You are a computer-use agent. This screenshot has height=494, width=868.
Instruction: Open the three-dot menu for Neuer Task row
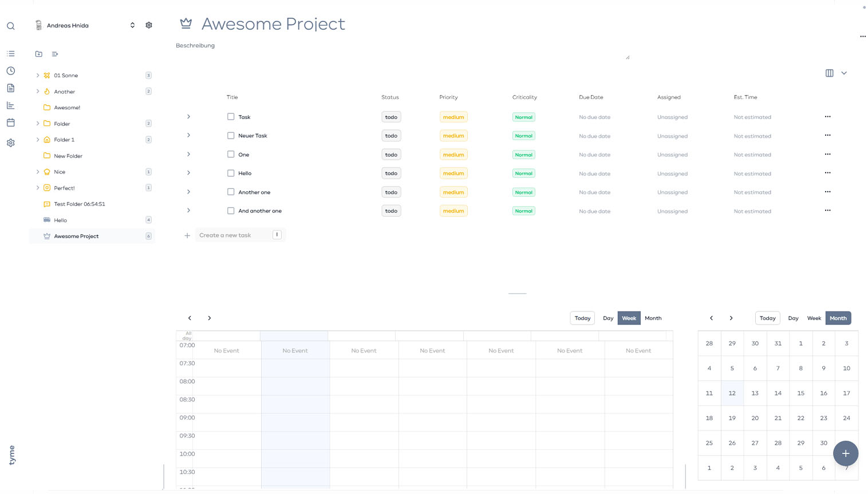coord(827,136)
